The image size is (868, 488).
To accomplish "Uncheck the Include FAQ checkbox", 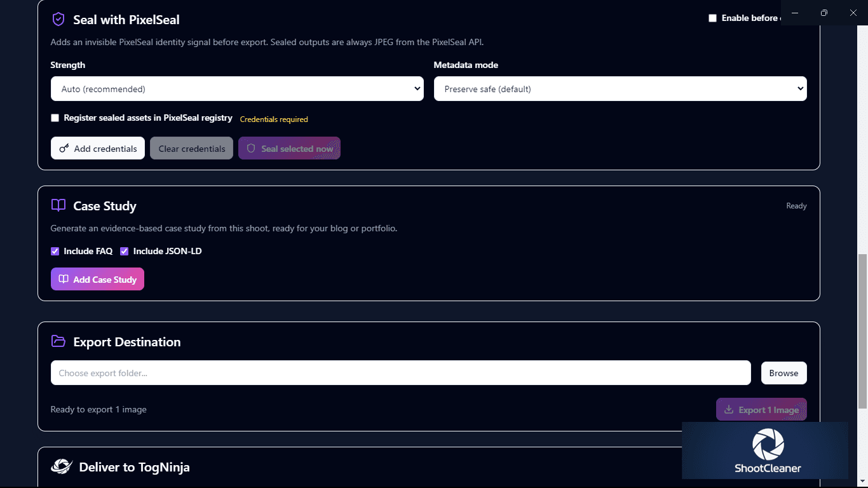I will tap(55, 251).
